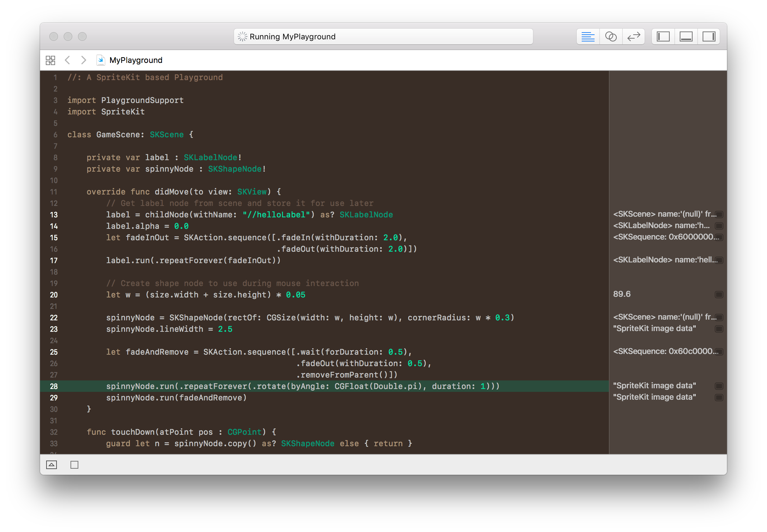Show result for line 28 image data

[719, 386]
